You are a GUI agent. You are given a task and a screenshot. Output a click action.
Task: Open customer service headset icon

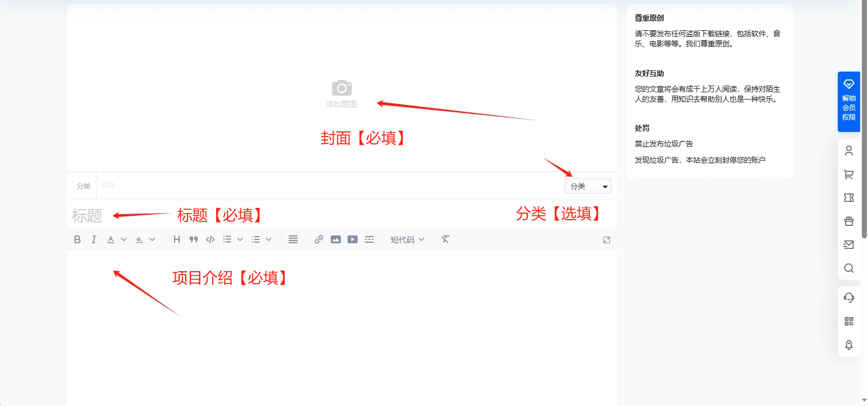[x=849, y=298]
